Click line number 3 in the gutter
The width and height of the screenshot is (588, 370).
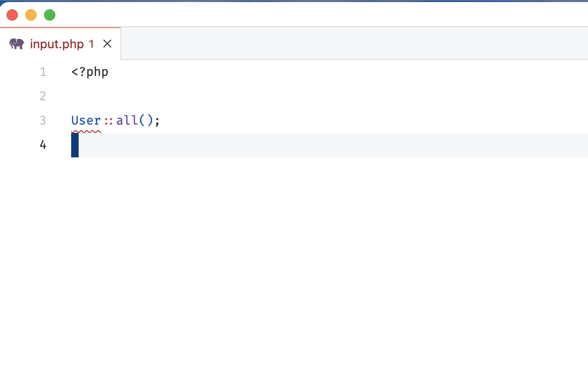coord(43,121)
